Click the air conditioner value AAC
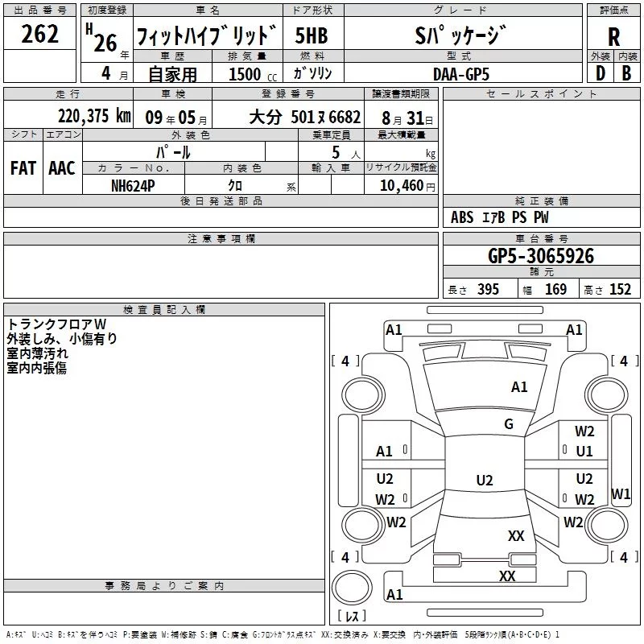Screen dimensions: 644x644 (x=62, y=168)
